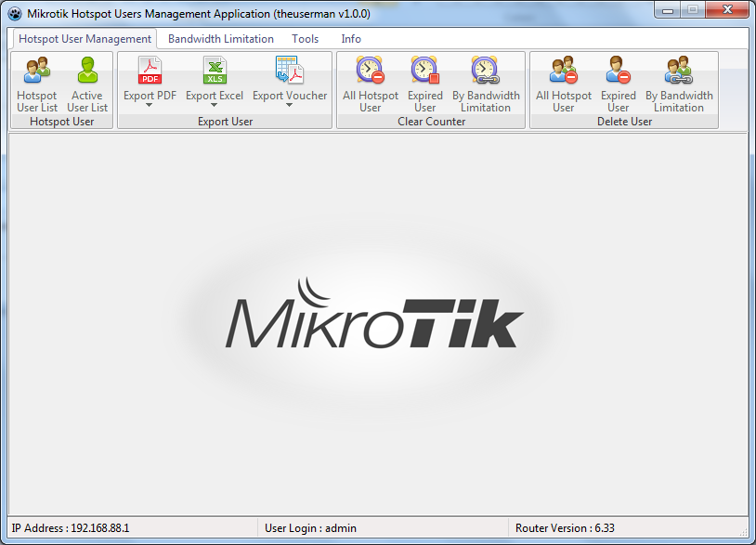Clear counter for Expired User
The width and height of the screenshot is (756, 545).
(424, 84)
